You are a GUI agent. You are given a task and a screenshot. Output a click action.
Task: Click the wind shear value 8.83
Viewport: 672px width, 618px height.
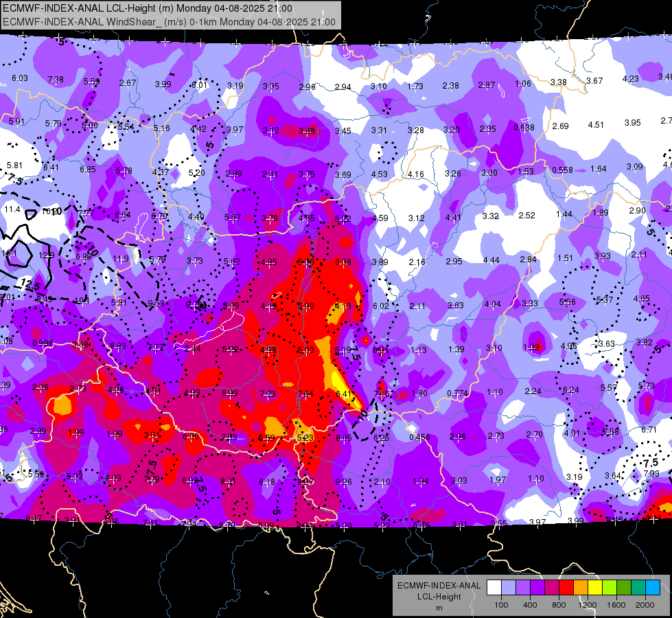118,345
